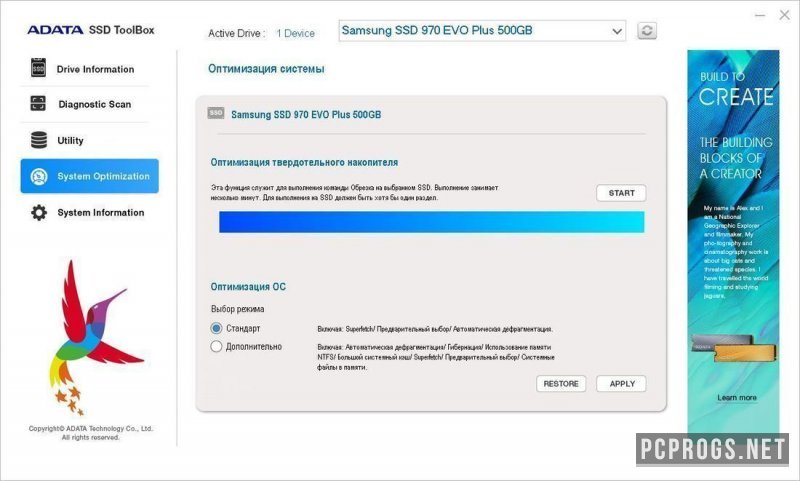Switch to System Optimization

(x=89, y=176)
